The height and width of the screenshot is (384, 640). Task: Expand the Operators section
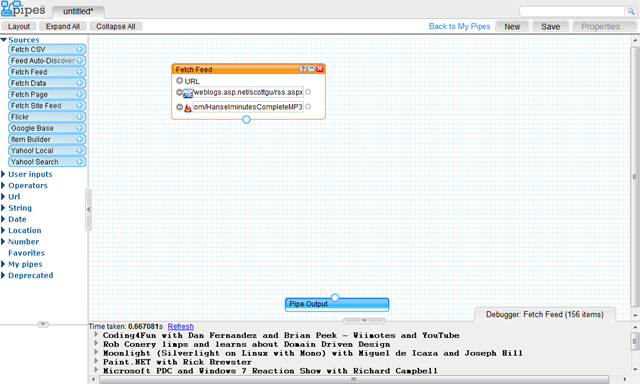coord(3,185)
